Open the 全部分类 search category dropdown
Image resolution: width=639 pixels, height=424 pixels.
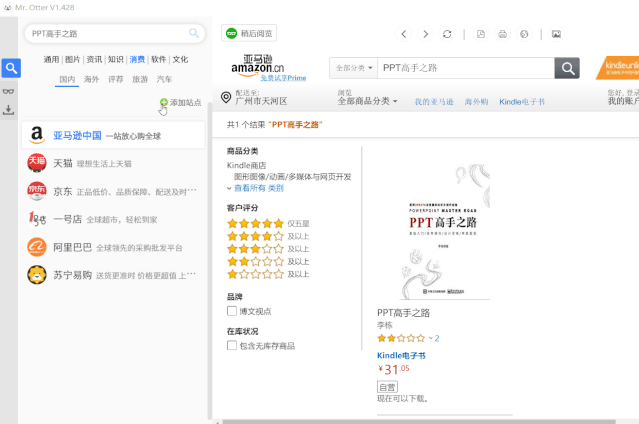(354, 68)
